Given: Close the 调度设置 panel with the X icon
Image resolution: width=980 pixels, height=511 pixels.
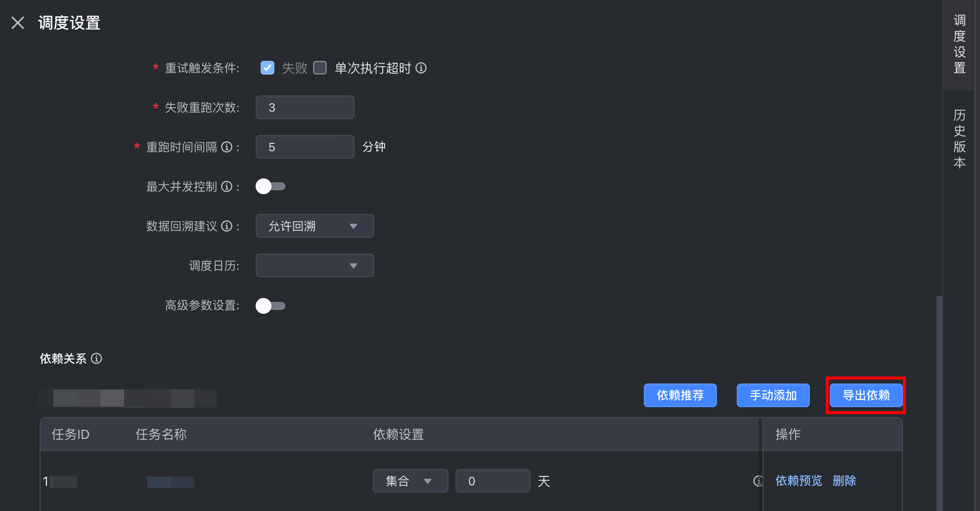Looking at the screenshot, I should [x=18, y=23].
